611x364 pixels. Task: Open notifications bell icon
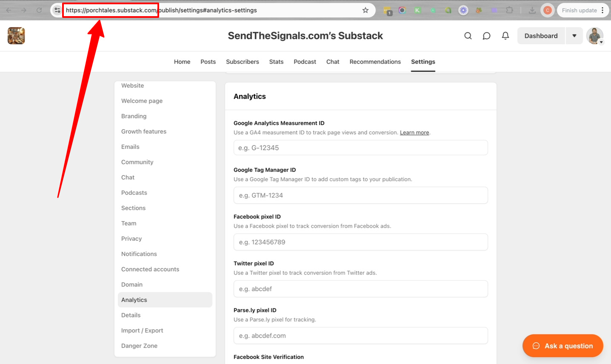505,36
